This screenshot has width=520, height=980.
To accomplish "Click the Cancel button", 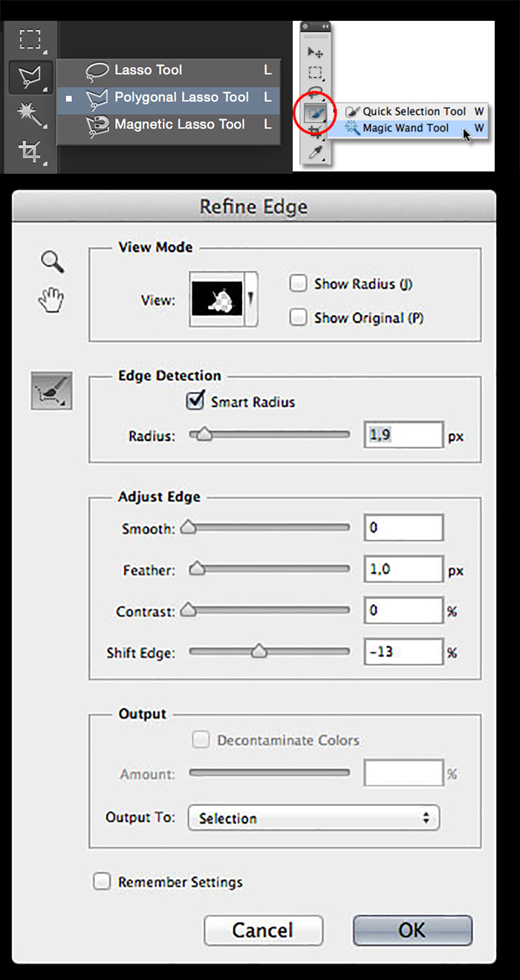I will (263, 930).
